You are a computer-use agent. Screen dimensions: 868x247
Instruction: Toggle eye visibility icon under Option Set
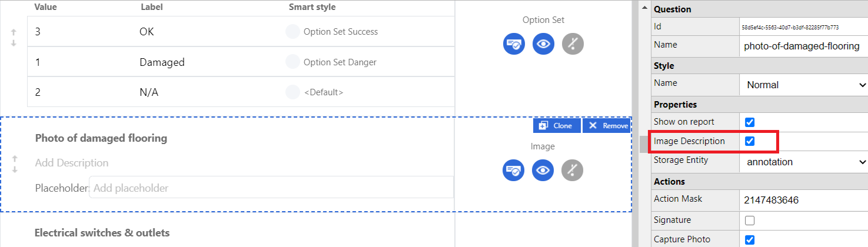click(543, 44)
